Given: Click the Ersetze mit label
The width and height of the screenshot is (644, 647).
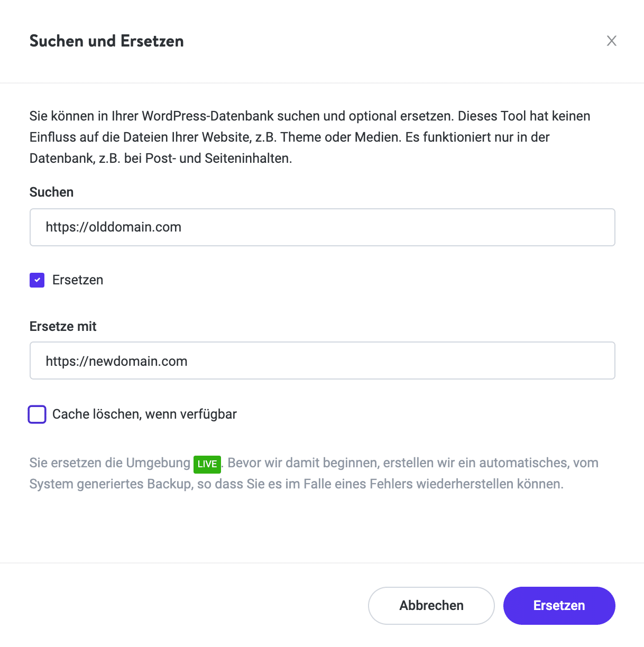Looking at the screenshot, I should 62,326.
